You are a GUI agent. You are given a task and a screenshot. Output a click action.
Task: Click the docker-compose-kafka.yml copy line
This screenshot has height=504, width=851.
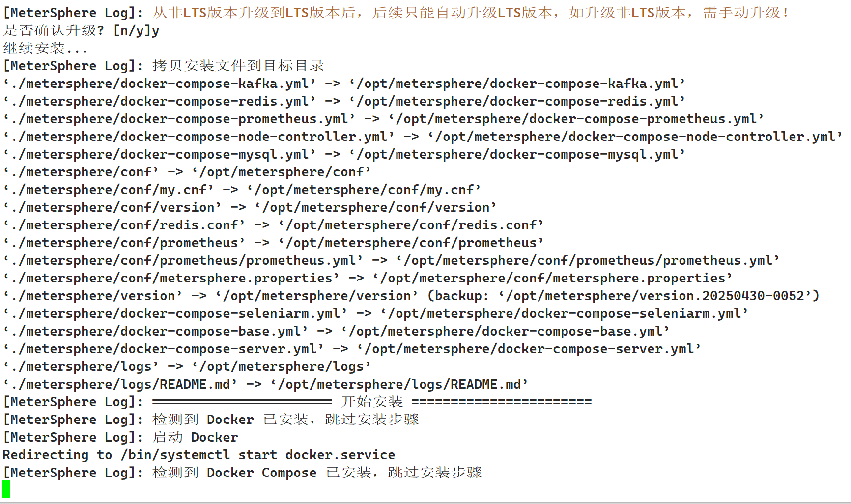tap(344, 84)
